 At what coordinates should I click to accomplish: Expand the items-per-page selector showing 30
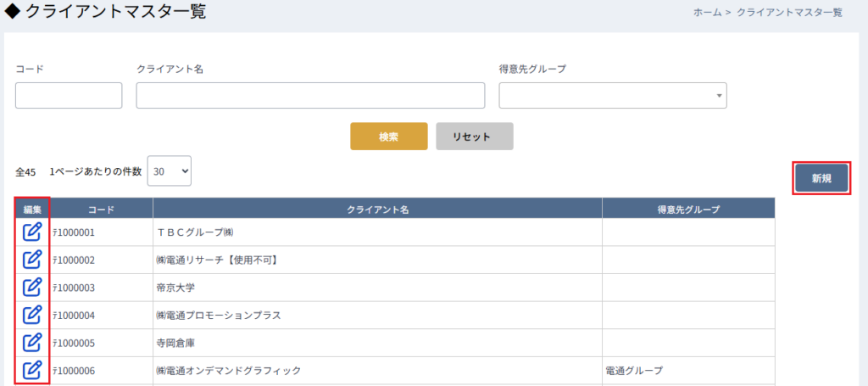170,171
